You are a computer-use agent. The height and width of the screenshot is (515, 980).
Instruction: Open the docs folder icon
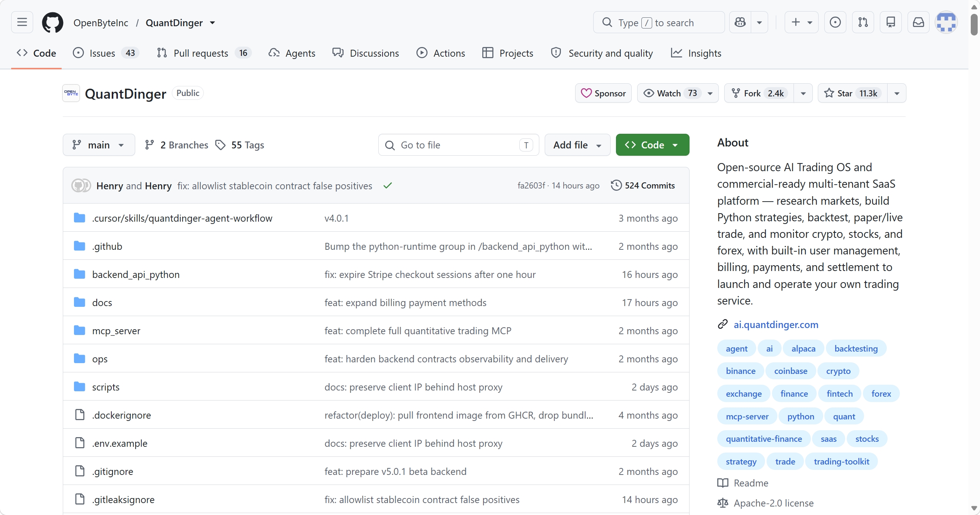[x=79, y=302]
